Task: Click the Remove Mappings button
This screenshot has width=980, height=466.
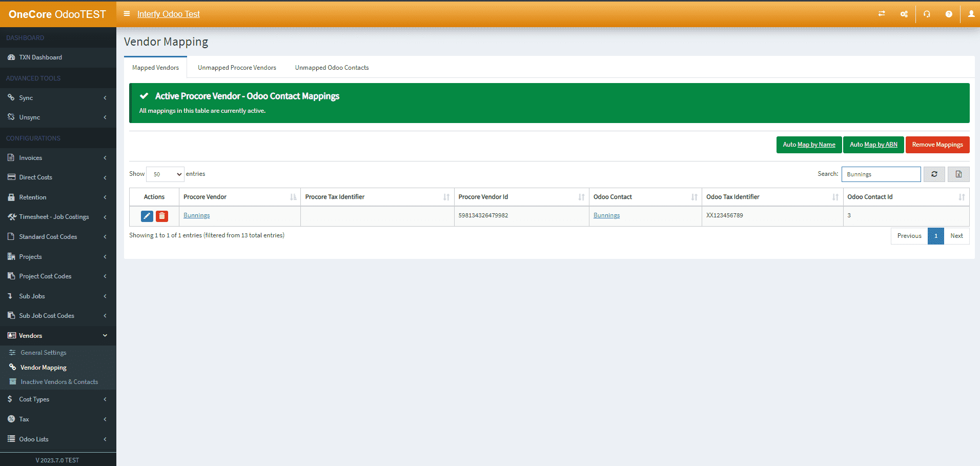Action: pos(937,145)
